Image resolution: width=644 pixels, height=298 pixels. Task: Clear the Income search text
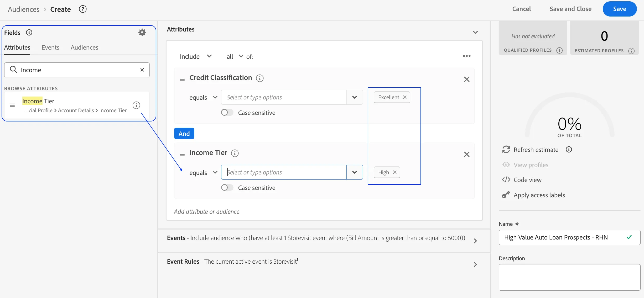click(142, 70)
